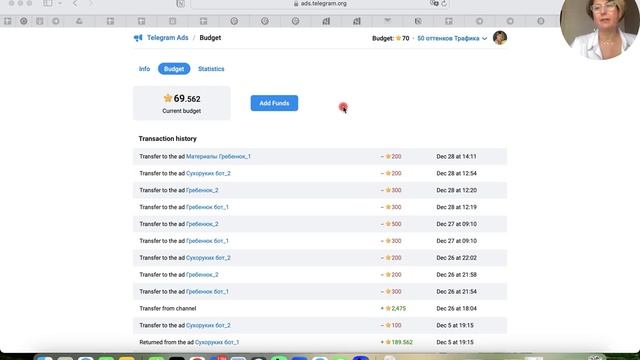Switch to the Info tab

pos(144,69)
